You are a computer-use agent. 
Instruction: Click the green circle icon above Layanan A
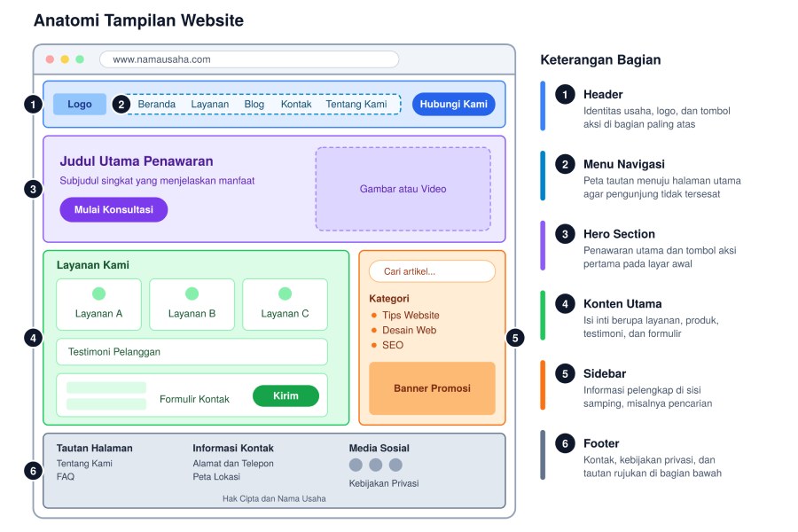click(x=98, y=293)
